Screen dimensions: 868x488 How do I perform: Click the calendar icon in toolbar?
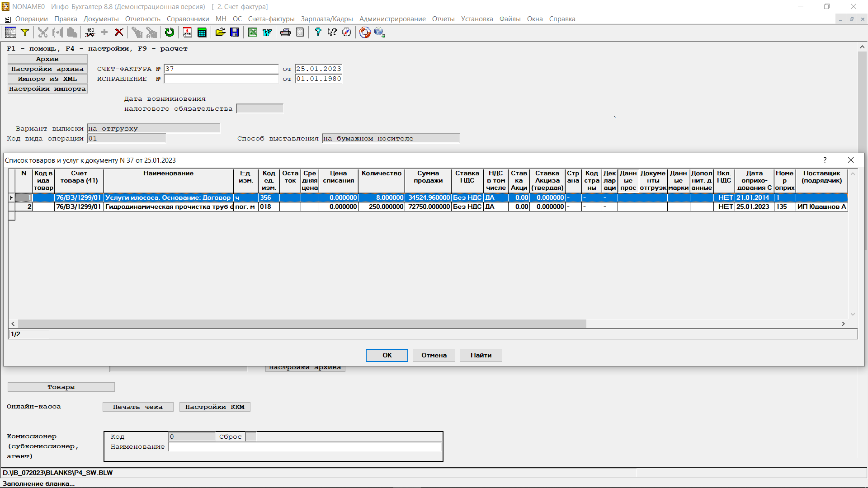[x=188, y=32]
